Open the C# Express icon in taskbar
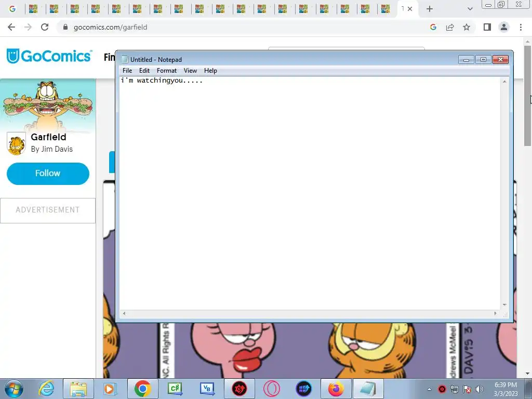 pos(175,389)
